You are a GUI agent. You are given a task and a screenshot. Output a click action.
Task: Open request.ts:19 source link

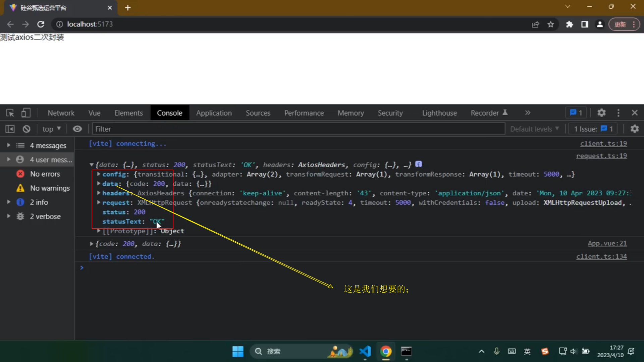coord(601,156)
